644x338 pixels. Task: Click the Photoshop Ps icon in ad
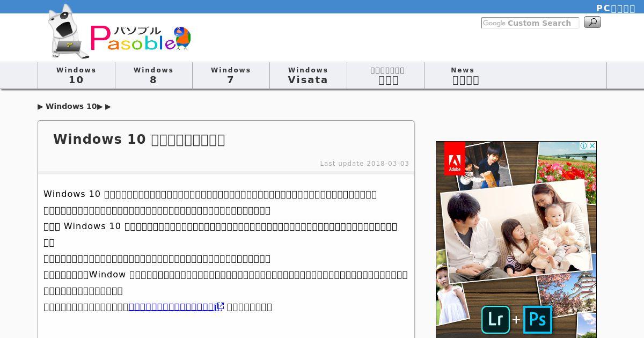point(537,320)
